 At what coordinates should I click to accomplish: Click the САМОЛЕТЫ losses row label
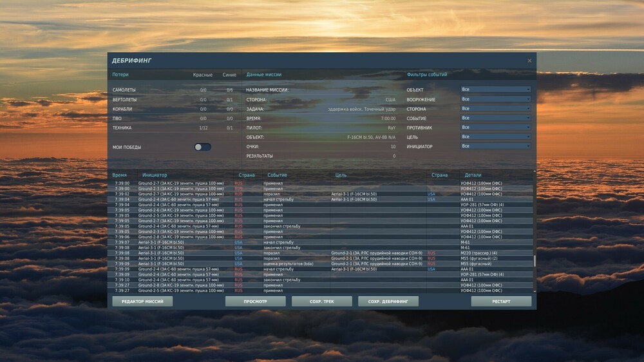[124, 90]
